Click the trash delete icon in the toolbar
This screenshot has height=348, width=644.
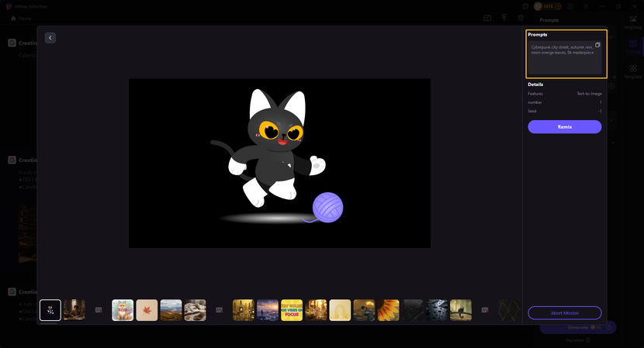[521, 18]
